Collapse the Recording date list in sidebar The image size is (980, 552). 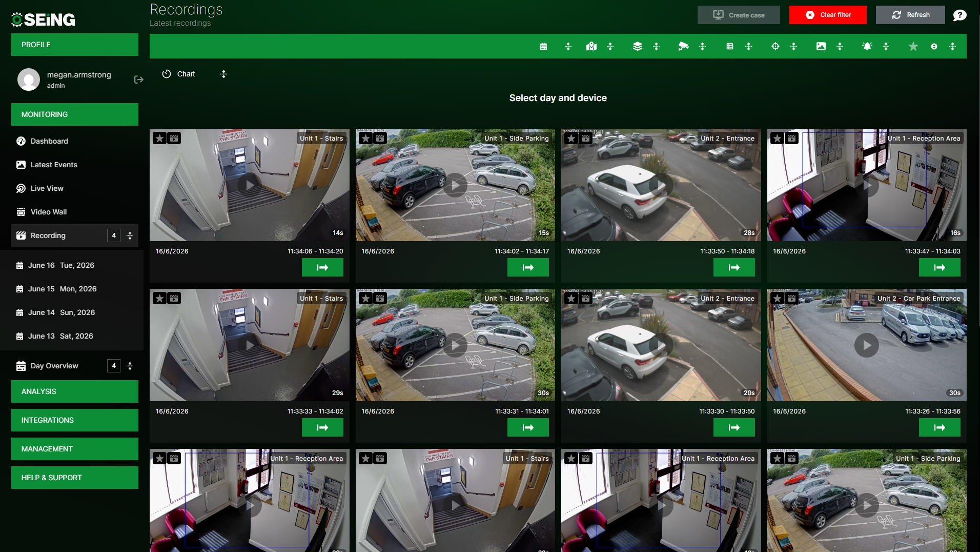[130, 235]
